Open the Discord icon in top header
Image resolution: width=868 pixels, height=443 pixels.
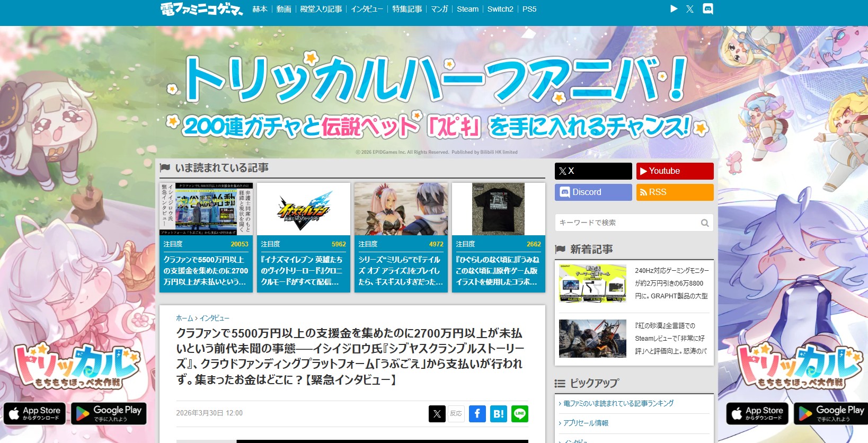[707, 9]
